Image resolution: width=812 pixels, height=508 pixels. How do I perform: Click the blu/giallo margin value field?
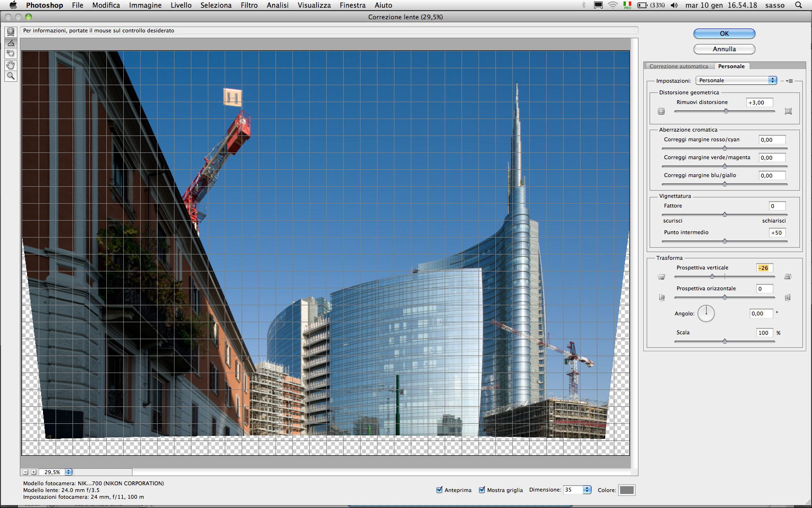[772, 176]
